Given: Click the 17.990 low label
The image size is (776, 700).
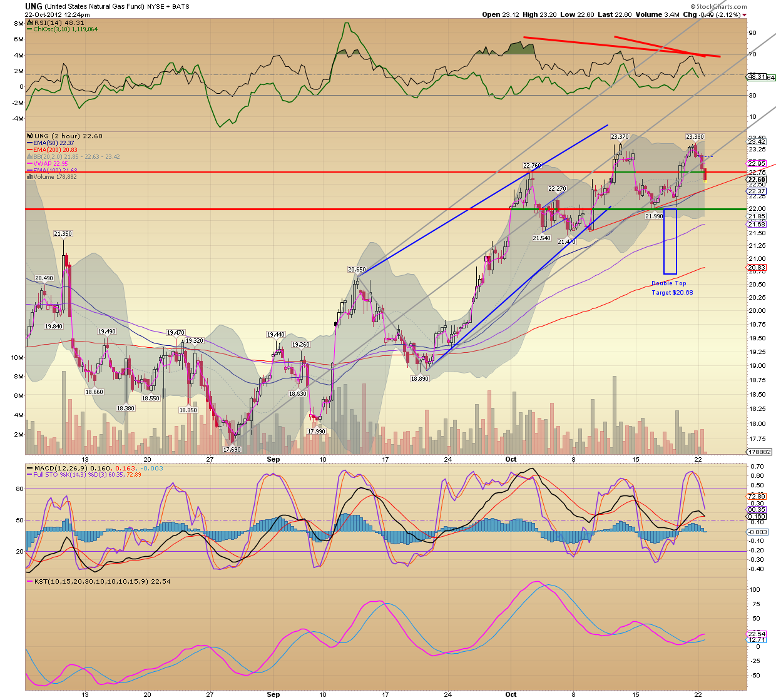Looking at the screenshot, I should click(x=317, y=431).
